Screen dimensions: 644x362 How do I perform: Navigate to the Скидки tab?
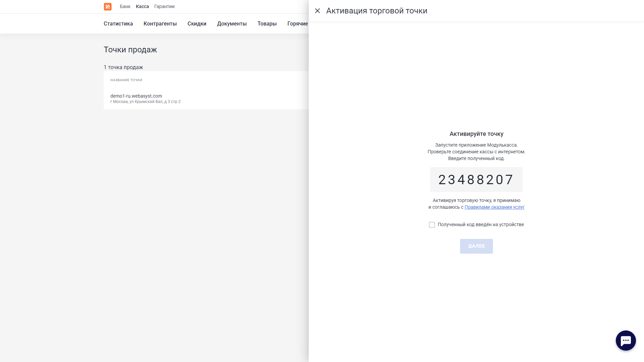(x=197, y=23)
